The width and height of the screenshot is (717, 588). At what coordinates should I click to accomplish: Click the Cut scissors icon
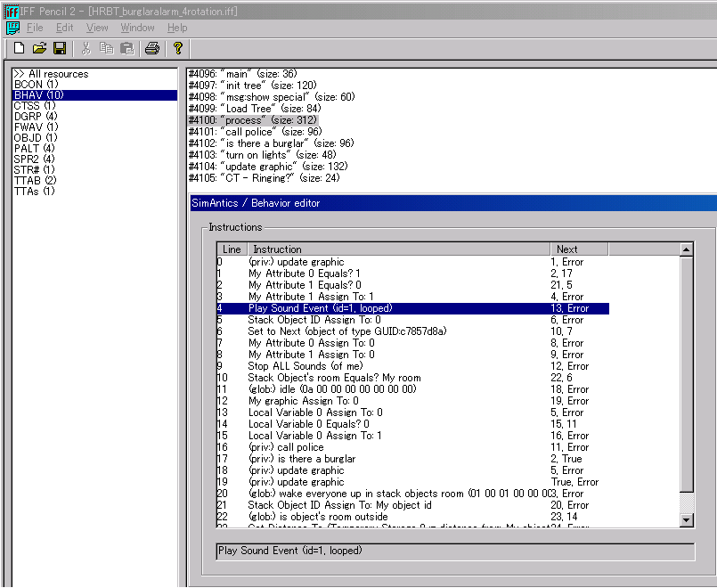(x=86, y=48)
